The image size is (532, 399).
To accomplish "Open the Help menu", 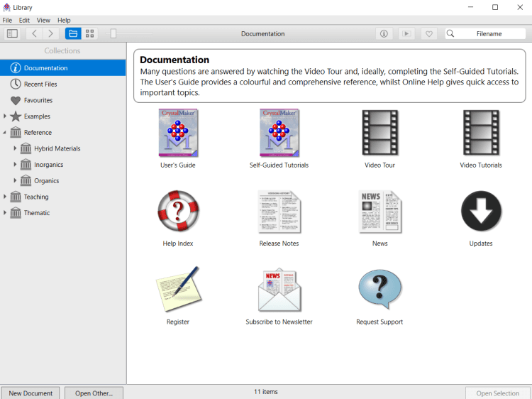I will (x=64, y=21).
